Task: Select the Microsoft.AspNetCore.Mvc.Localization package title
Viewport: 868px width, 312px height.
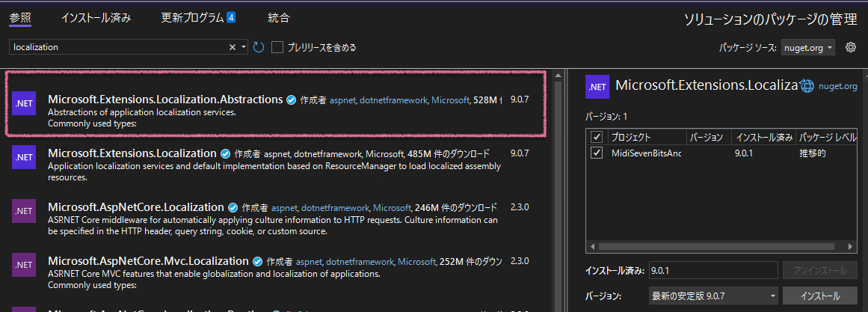Action: [148, 260]
